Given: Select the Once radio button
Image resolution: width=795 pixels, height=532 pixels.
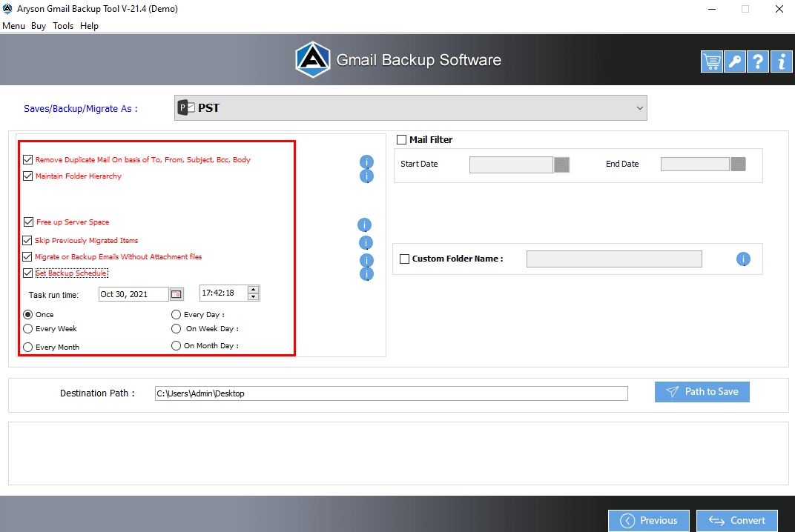Looking at the screenshot, I should 28,315.
